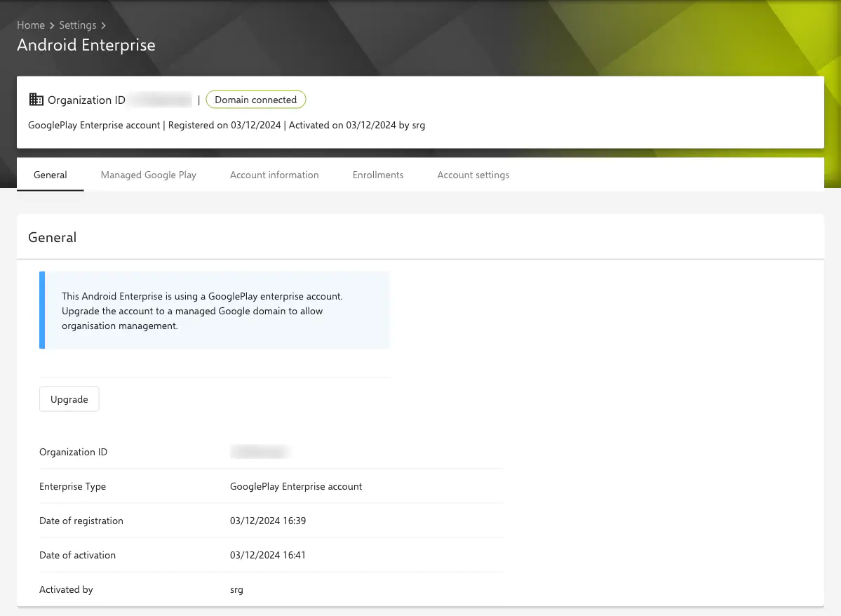Open Settings breadcrumb link
The image size is (841, 616).
(78, 25)
